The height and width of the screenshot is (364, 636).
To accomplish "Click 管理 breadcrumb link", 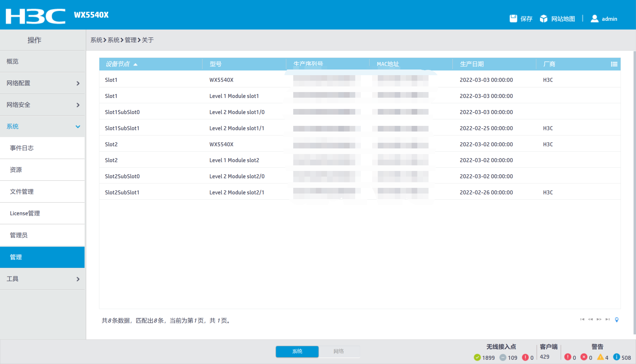I will [x=131, y=40].
